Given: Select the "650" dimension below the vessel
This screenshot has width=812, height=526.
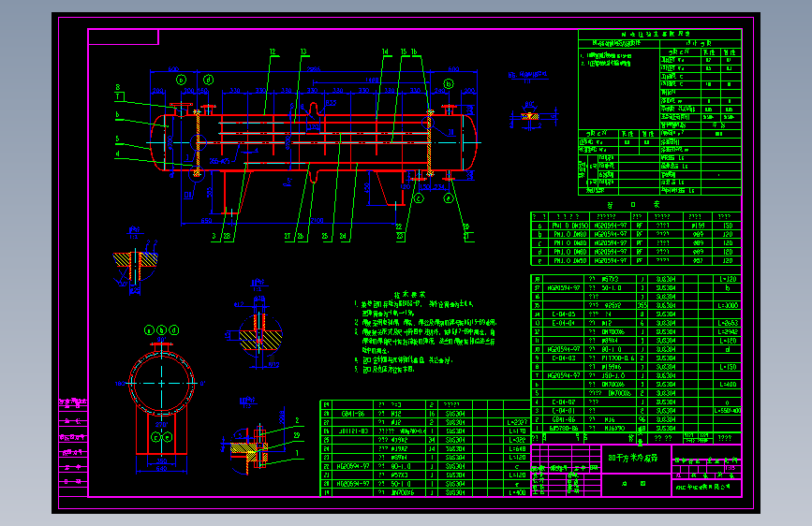Looking at the screenshot, I should [206, 221].
